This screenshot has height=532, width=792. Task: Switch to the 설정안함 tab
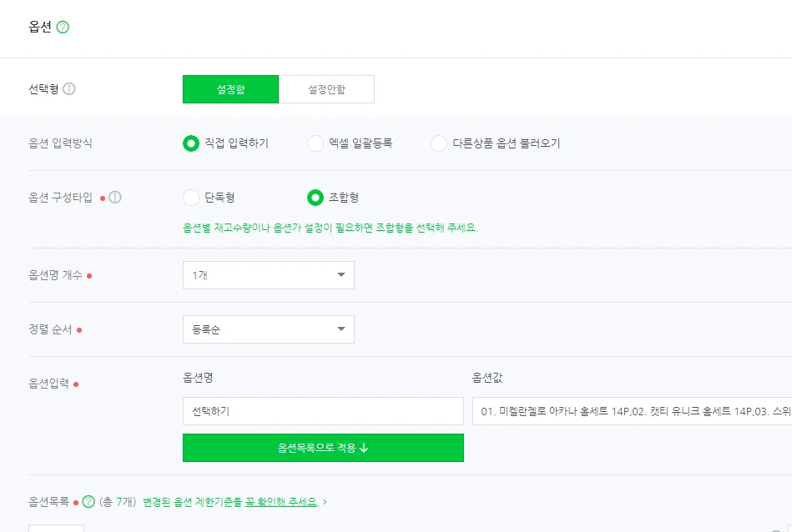(x=326, y=89)
